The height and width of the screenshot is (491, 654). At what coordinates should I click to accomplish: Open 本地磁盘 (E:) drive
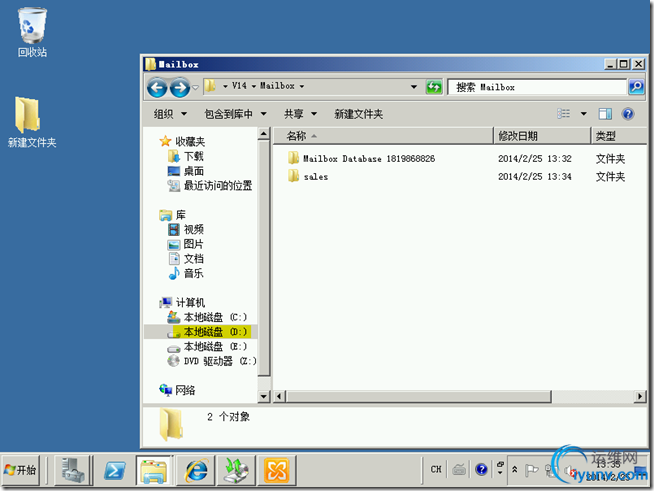[207, 346]
